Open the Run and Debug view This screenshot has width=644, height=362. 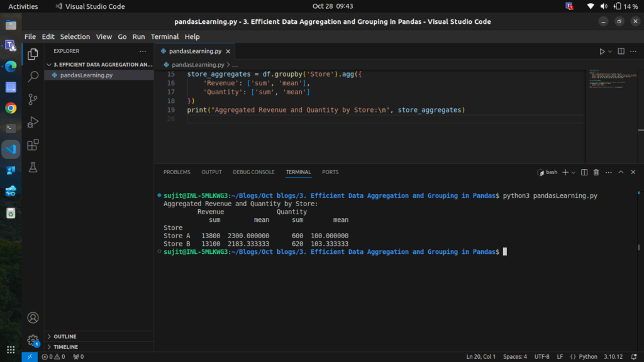click(x=33, y=122)
